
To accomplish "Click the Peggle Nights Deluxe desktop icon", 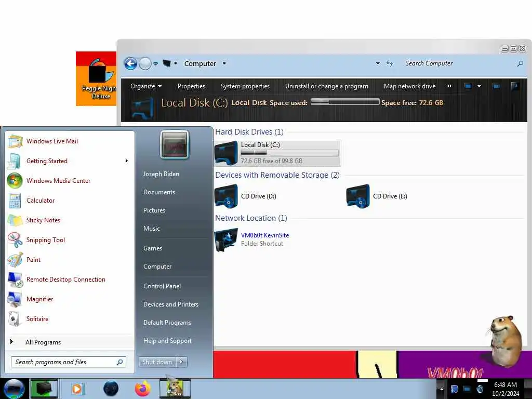I will [x=96, y=79].
